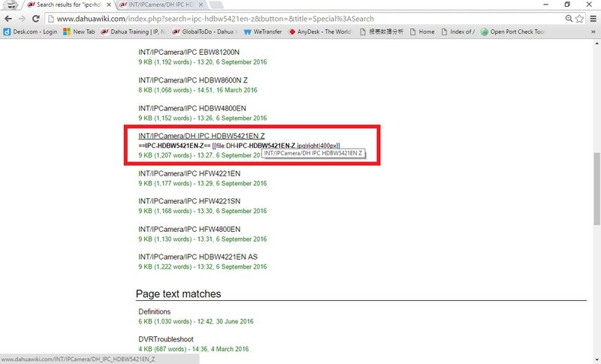Click the '9 KB (1,222 words)' result details
Viewport: 601px width, 364px height.
pyautogui.click(x=202, y=266)
